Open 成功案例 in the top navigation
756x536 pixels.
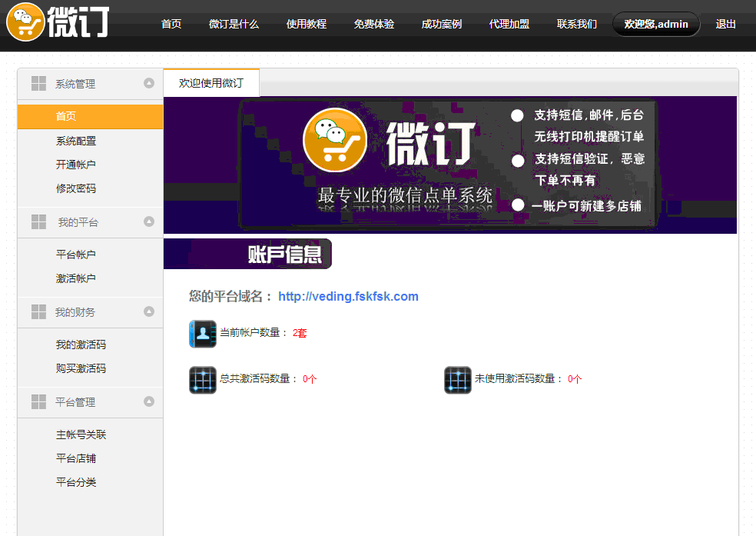pos(441,24)
